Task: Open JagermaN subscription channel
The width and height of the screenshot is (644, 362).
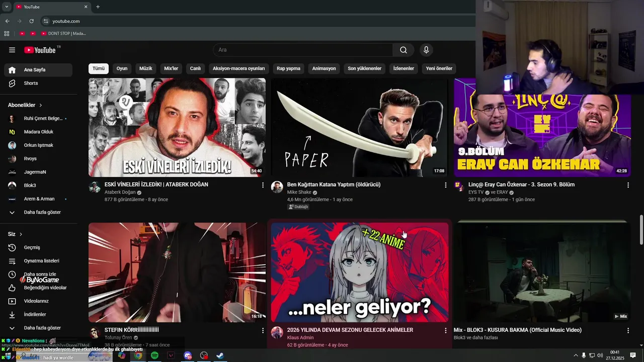Action: coord(38,172)
